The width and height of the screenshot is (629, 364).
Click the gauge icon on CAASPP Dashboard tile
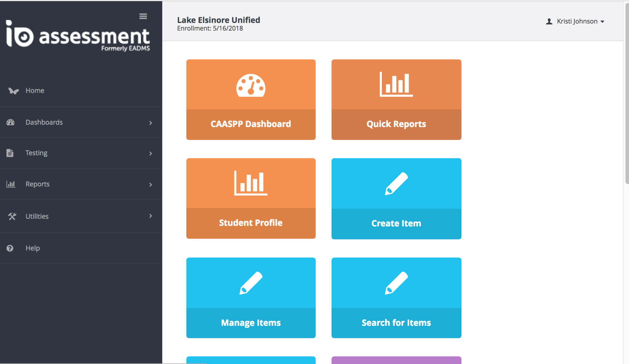point(251,86)
